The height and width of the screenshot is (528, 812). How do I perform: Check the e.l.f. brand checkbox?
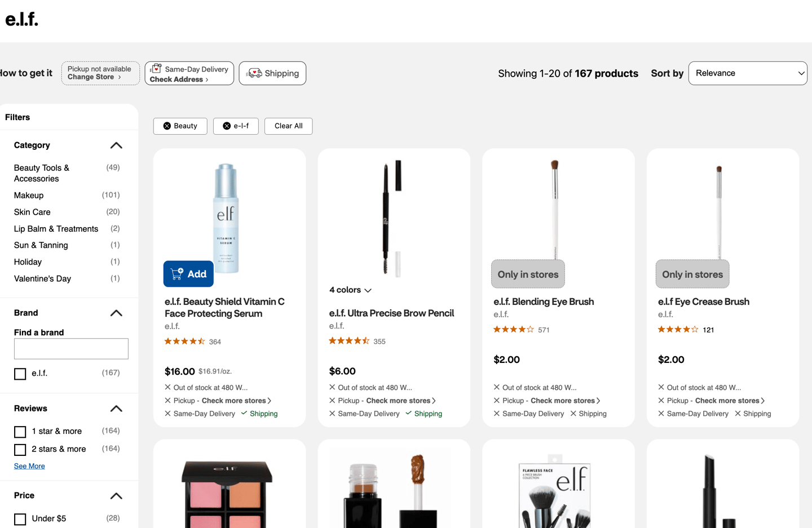tap(20, 374)
